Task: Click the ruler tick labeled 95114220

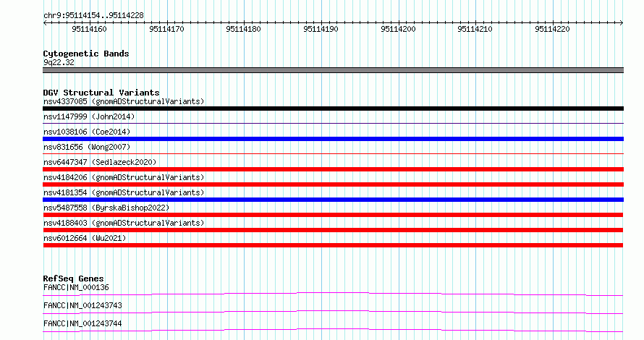Action: click(552, 29)
